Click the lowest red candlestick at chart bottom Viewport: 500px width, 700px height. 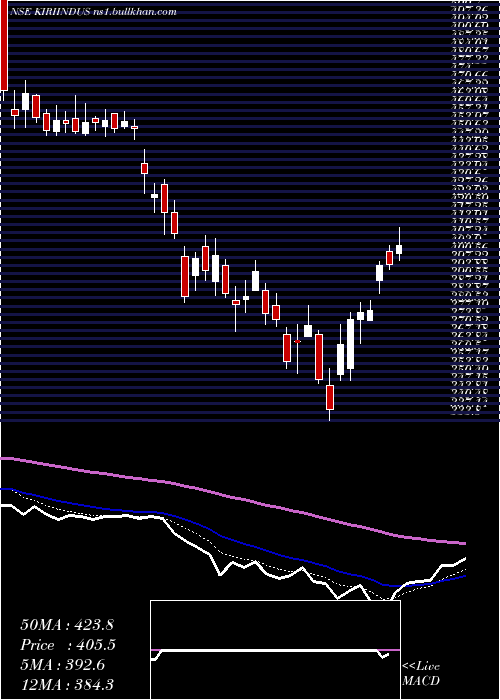(330, 397)
